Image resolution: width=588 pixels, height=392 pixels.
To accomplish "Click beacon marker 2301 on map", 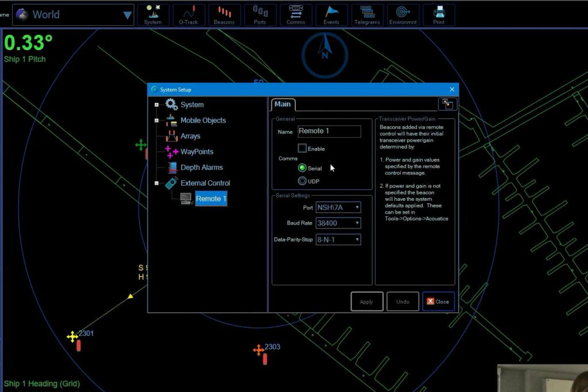I will pos(72,336).
